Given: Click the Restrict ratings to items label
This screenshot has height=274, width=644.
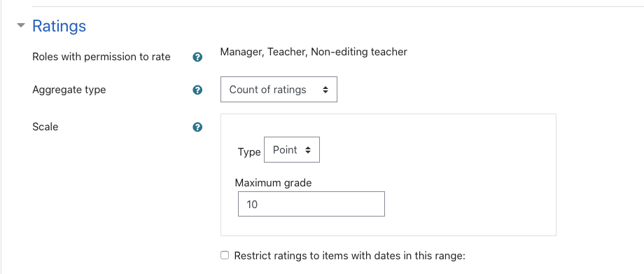Looking at the screenshot, I should click(x=349, y=256).
